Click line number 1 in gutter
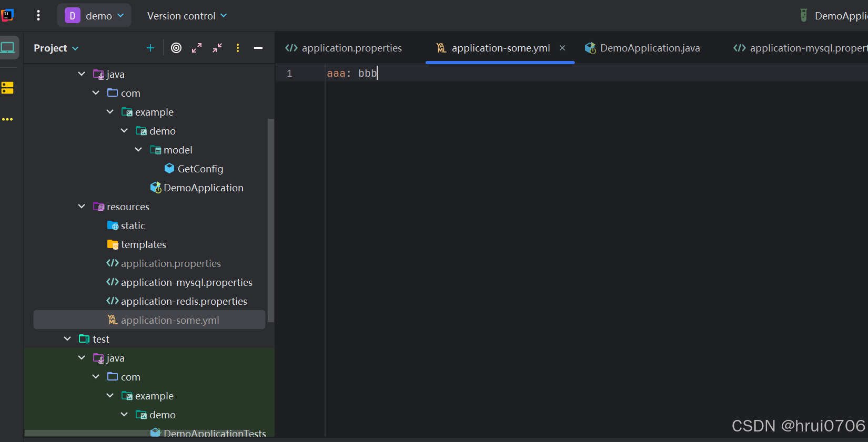The width and height of the screenshot is (868, 442). 289,74
